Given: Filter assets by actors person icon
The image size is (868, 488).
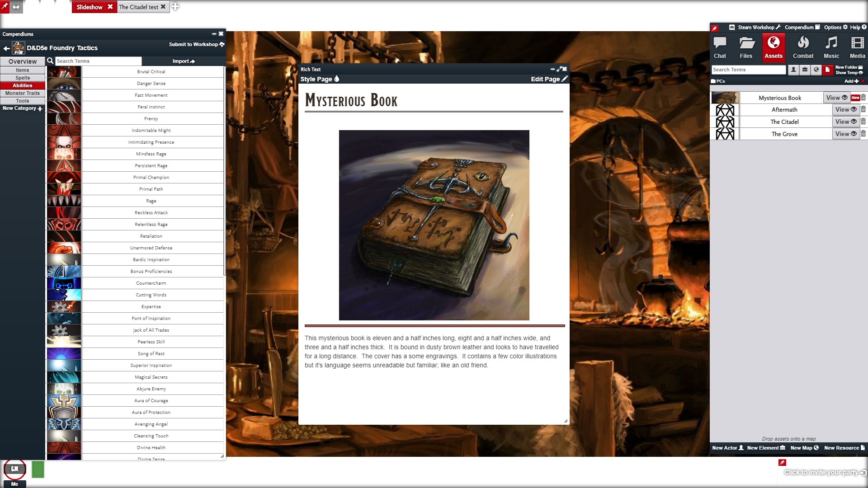Looking at the screenshot, I should point(793,70).
